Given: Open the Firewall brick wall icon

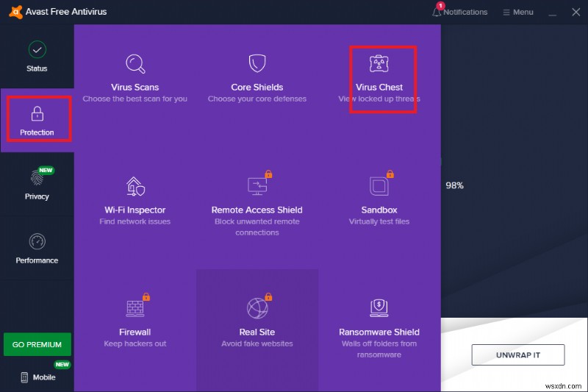Looking at the screenshot, I should [135, 309].
